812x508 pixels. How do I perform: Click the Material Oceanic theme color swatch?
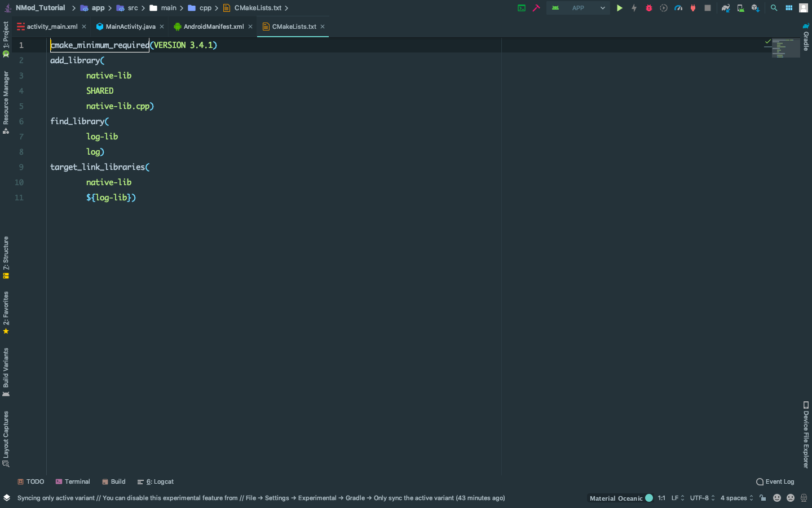click(648, 498)
